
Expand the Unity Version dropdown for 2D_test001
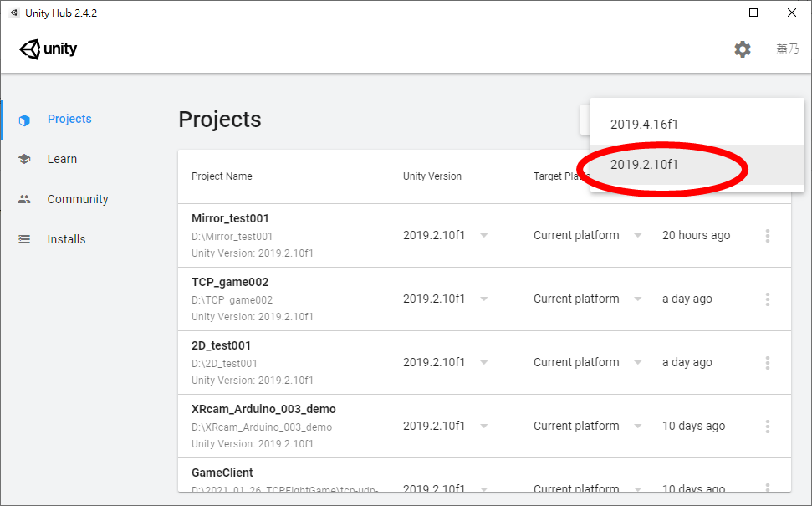pos(483,362)
